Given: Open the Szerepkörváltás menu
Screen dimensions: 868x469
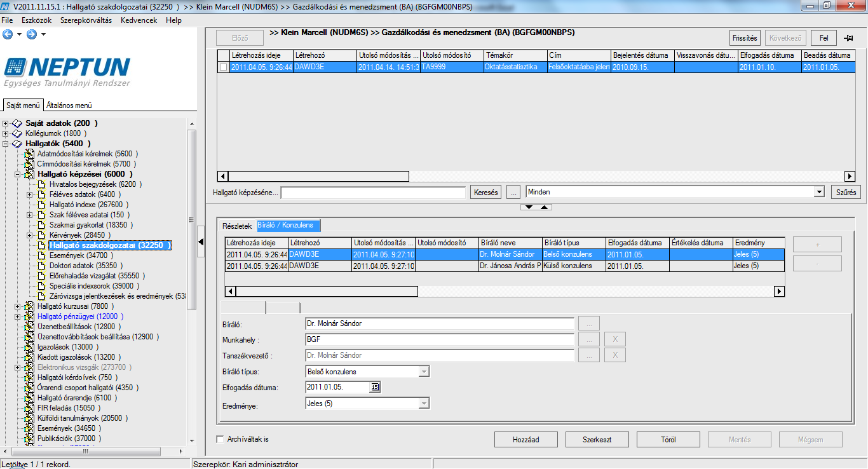Looking at the screenshot, I should point(86,20).
